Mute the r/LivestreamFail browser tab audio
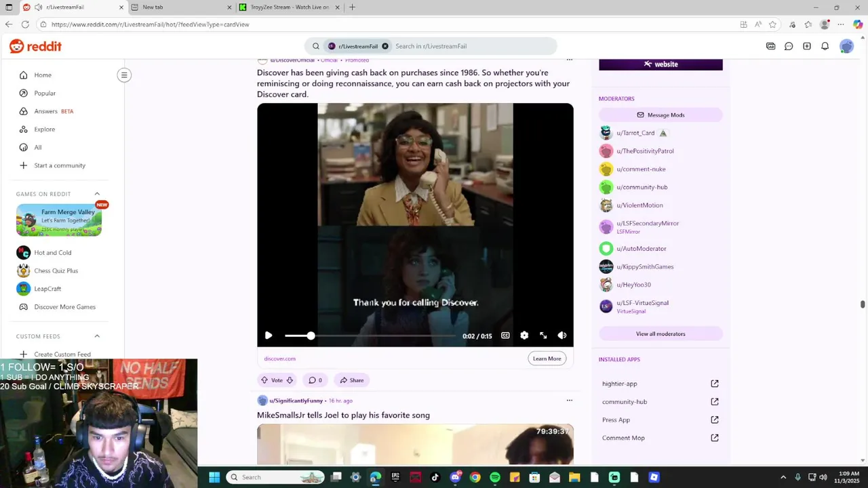The width and height of the screenshot is (868, 488). point(39,7)
